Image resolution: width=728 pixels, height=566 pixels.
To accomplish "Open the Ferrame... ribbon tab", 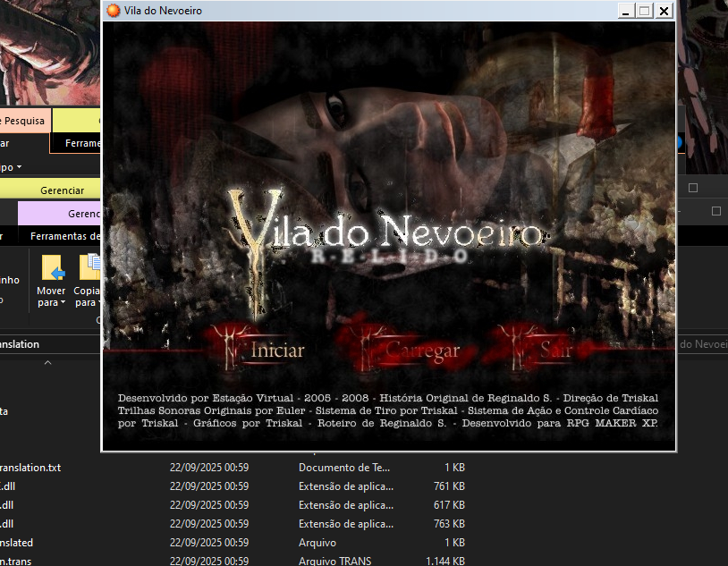I will coord(76,143).
